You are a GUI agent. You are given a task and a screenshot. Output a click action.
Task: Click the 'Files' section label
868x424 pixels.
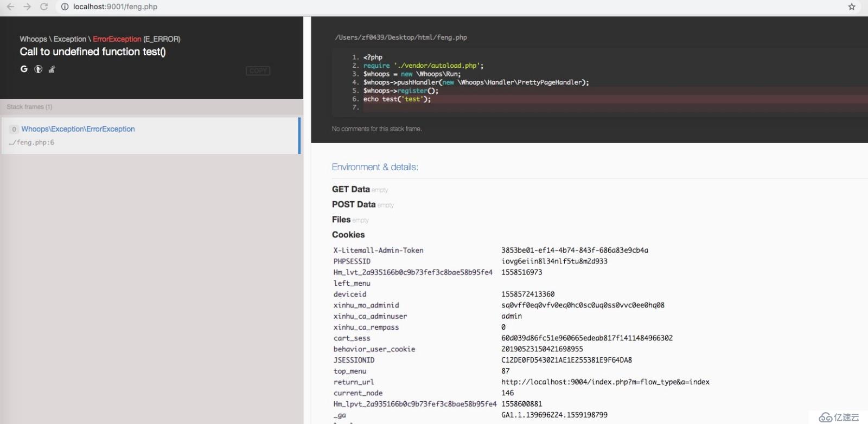coord(341,220)
